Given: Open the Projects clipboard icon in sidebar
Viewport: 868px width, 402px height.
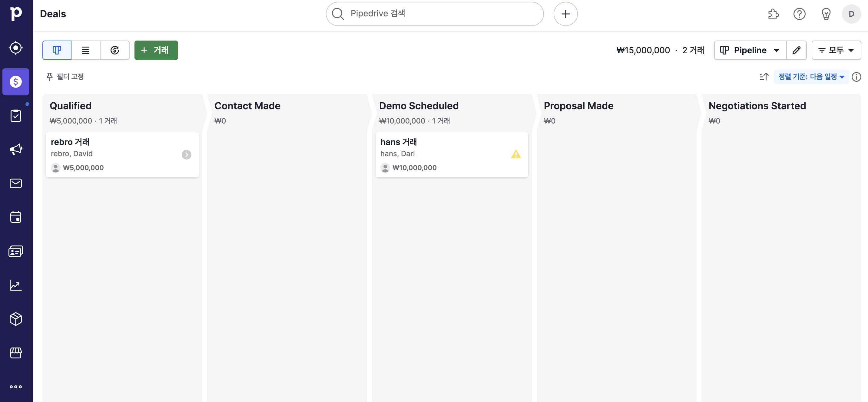Looking at the screenshot, I should pyautogui.click(x=15, y=115).
